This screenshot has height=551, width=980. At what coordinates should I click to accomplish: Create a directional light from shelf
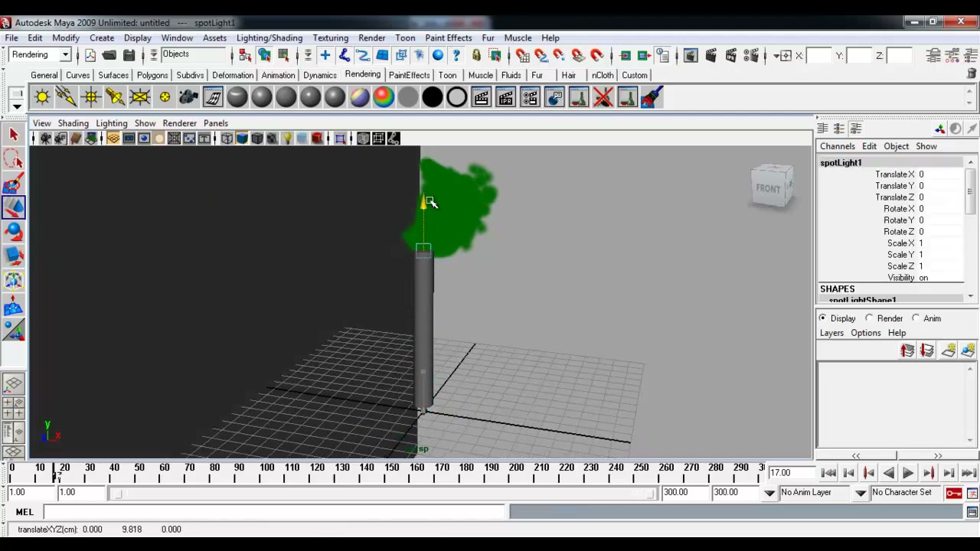coord(67,97)
